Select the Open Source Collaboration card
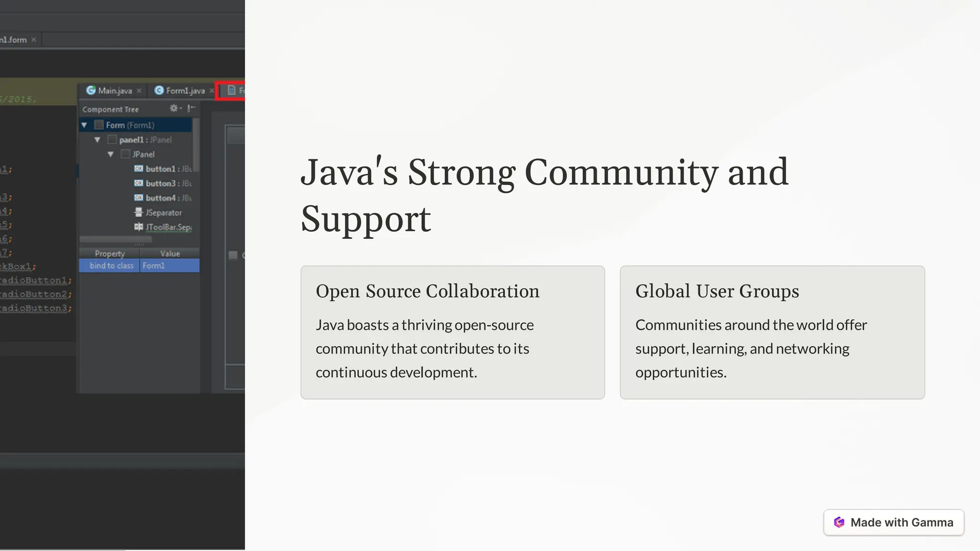Viewport: 980px width, 551px height. 453,332
